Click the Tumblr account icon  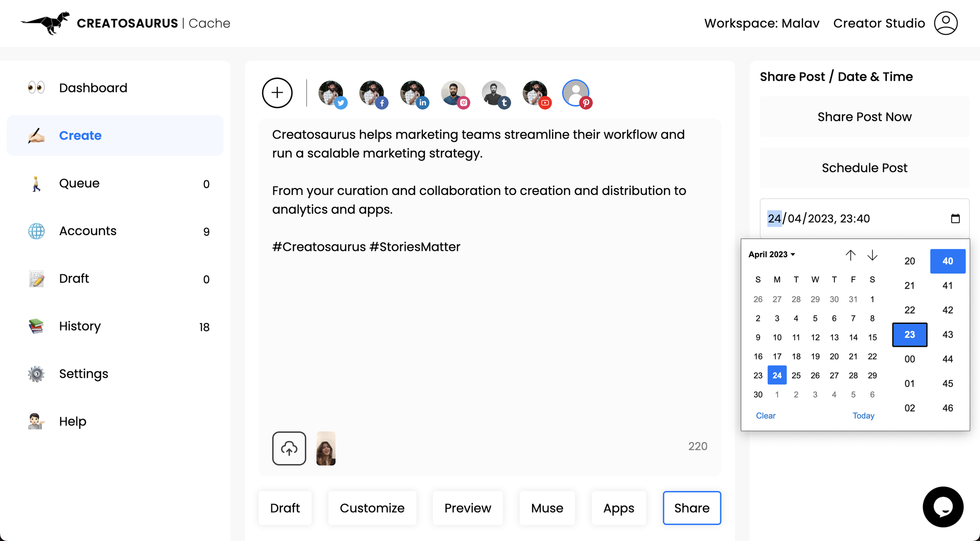coord(495,92)
